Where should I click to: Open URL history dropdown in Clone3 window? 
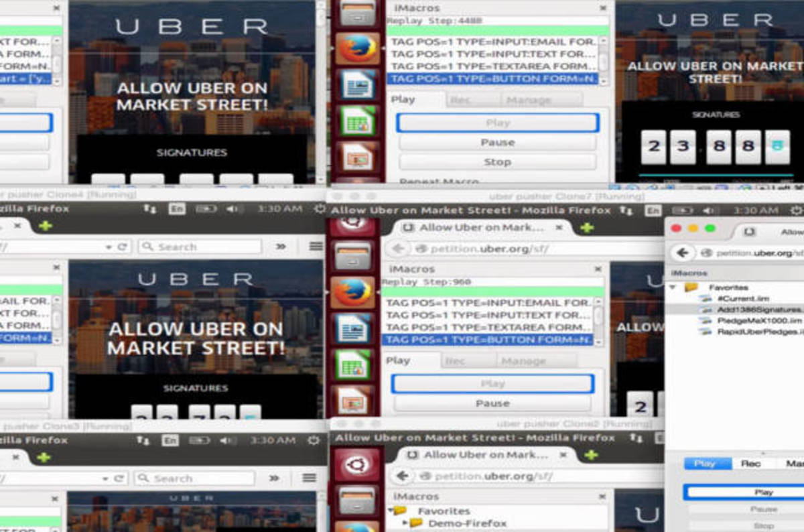(x=106, y=478)
